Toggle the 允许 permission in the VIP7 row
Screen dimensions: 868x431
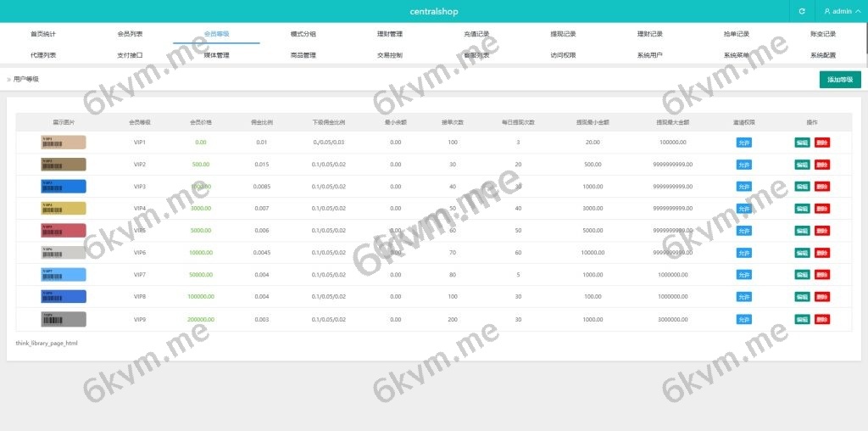click(x=744, y=275)
